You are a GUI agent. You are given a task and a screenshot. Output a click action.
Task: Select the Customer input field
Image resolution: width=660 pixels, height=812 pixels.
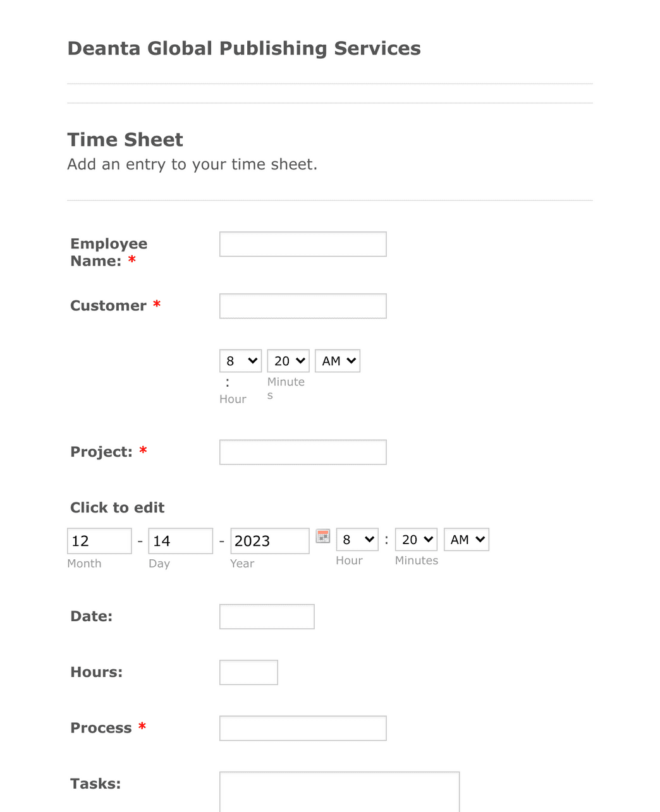click(x=303, y=306)
